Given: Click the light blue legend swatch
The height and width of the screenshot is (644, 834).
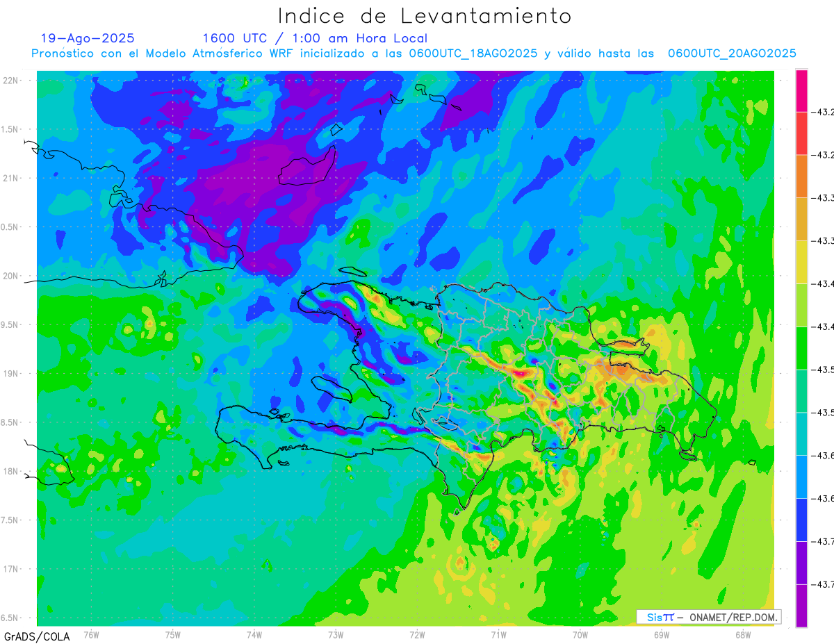Looking at the screenshot, I should point(801,477).
